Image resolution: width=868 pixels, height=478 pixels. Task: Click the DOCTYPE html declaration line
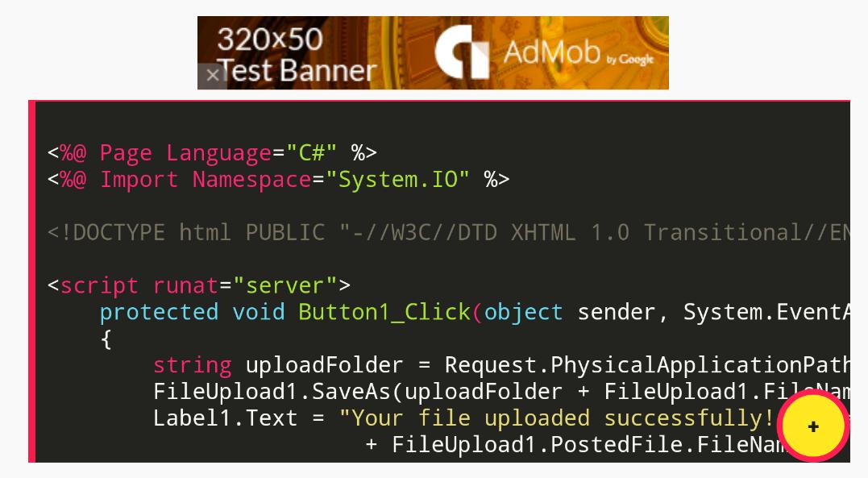coord(448,233)
